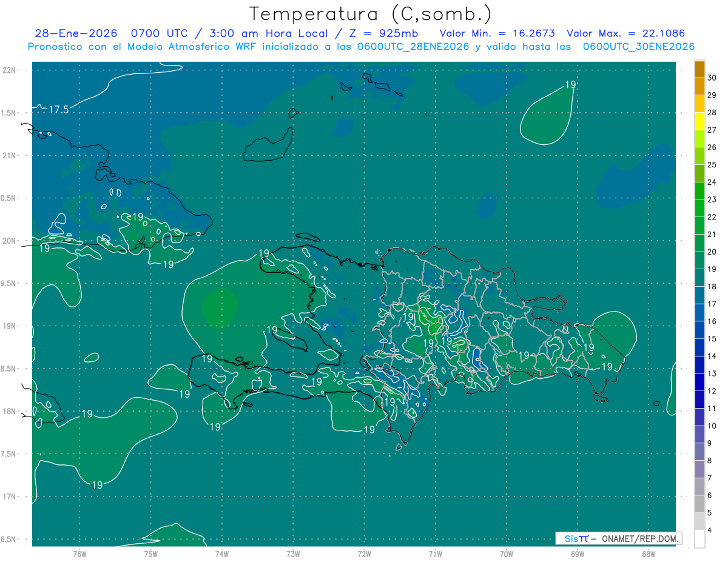Click the 19 label on the northeast oval contour

click(x=570, y=85)
